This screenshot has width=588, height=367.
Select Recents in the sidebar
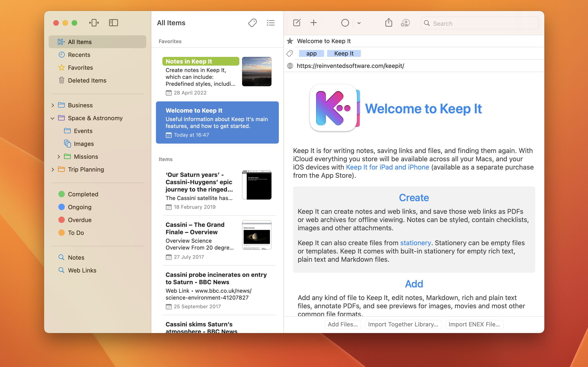[x=79, y=55]
